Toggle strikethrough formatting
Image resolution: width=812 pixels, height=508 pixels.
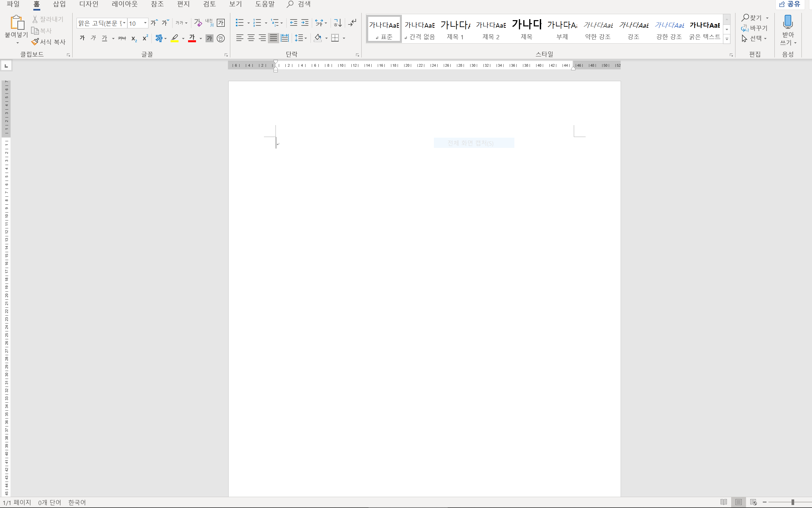[x=122, y=38]
